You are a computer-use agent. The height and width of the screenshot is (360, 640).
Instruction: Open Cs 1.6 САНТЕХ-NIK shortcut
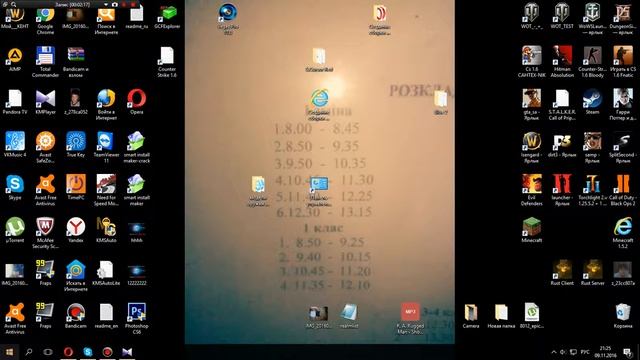point(531,62)
